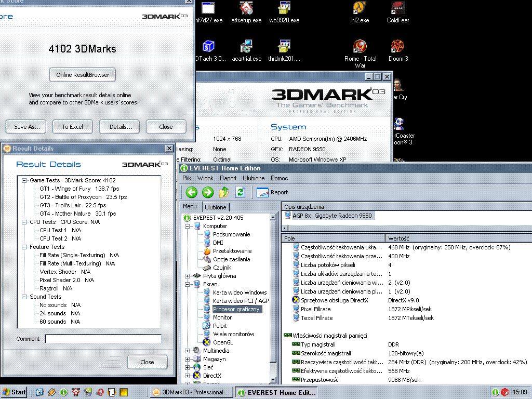
Task: Select Karta wideo Windows tree item
Action: point(240,292)
